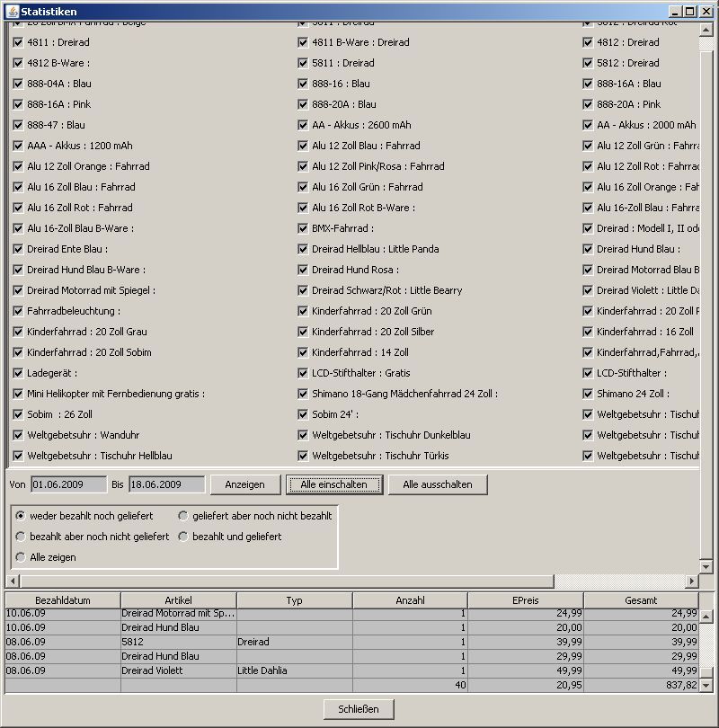Viewport: 719px width, 728px height.
Task: Uncheck the "4811 B-Ware : Dreirad" checkbox
Action: pos(303,43)
